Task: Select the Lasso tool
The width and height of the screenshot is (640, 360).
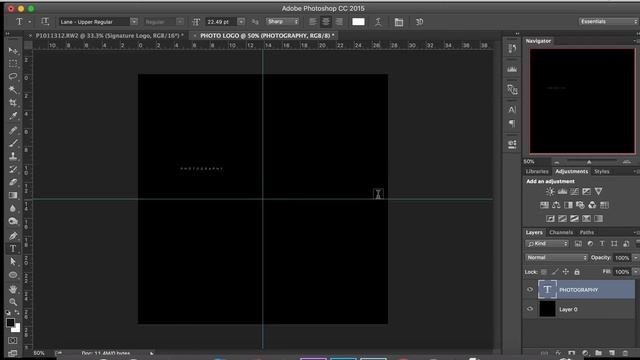Action: (13, 77)
